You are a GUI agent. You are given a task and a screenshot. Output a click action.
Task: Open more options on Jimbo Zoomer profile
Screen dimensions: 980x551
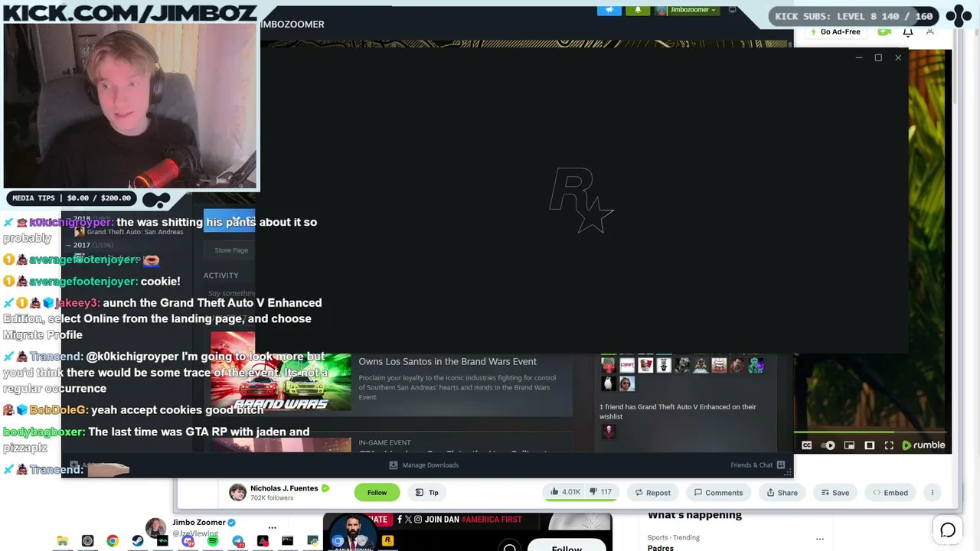(272, 527)
